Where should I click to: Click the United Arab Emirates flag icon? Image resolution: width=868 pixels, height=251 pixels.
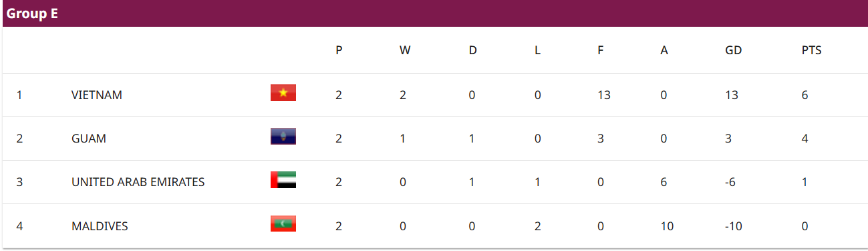point(283,180)
